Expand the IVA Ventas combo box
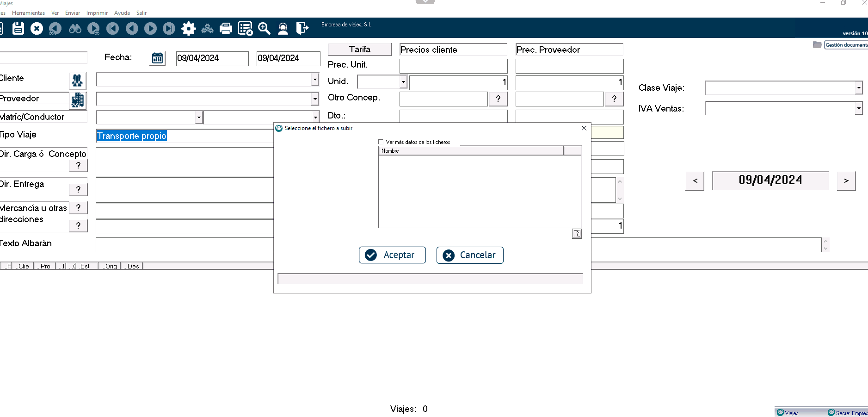 (858, 108)
